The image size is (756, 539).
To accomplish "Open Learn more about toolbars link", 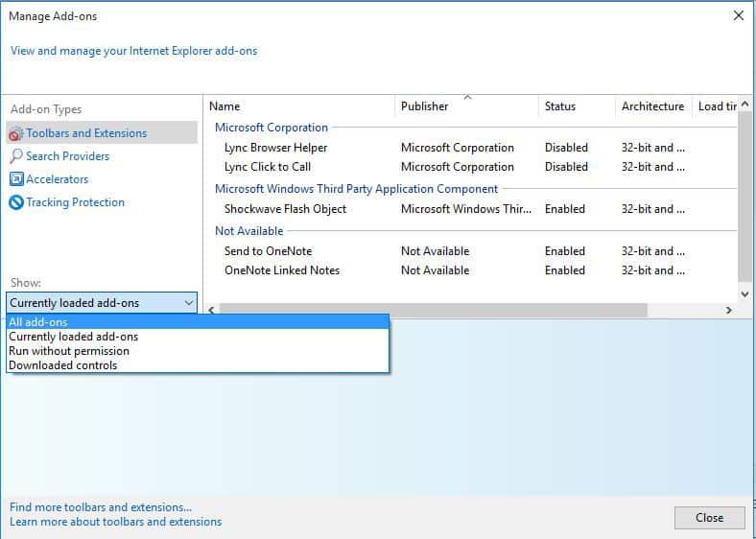I will coord(115,522).
